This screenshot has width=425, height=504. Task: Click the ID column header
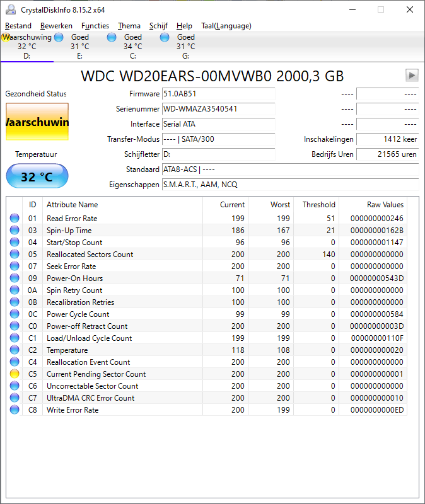coord(33,204)
